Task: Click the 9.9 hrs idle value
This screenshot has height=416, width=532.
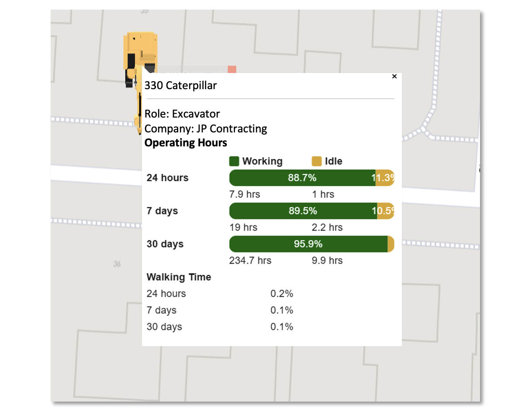Action: [x=328, y=261]
